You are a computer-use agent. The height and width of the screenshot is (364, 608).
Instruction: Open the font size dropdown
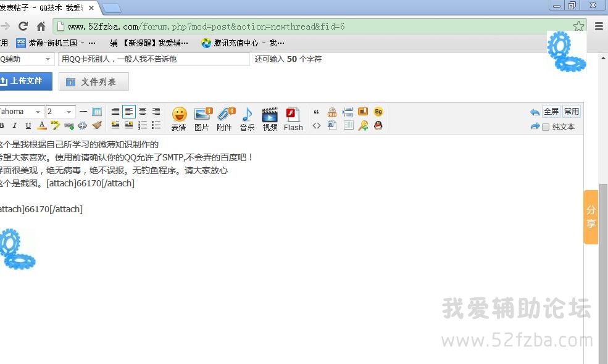coord(60,112)
